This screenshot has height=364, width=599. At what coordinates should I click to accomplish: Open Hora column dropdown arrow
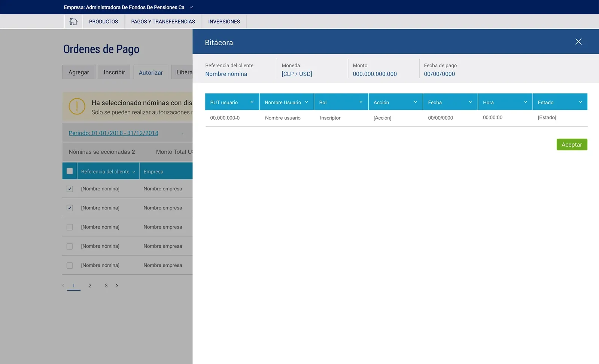pyautogui.click(x=525, y=102)
